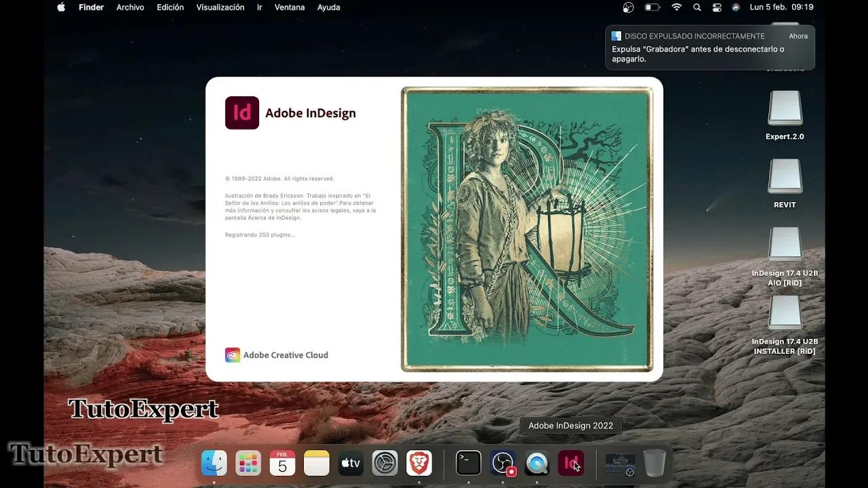The image size is (868, 488).
Task: Open Terminal from the Dock
Action: click(x=468, y=463)
